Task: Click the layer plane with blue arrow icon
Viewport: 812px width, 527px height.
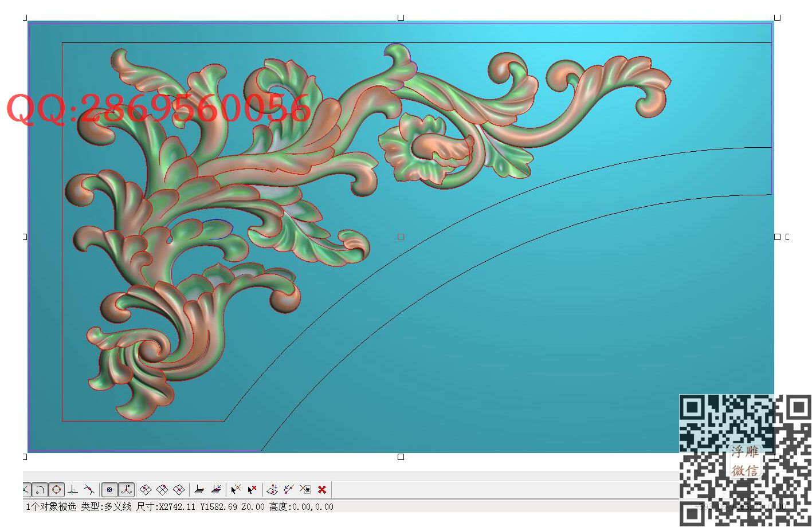Action: pos(215,490)
